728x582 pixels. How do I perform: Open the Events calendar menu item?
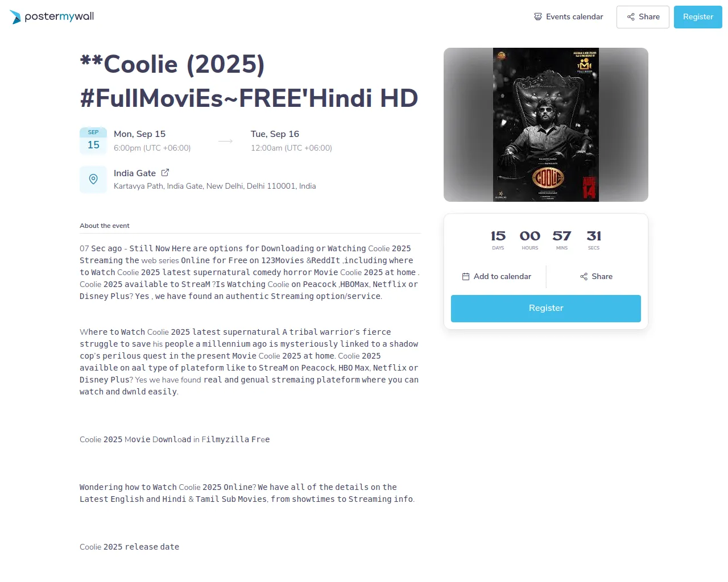(x=569, y=16)
